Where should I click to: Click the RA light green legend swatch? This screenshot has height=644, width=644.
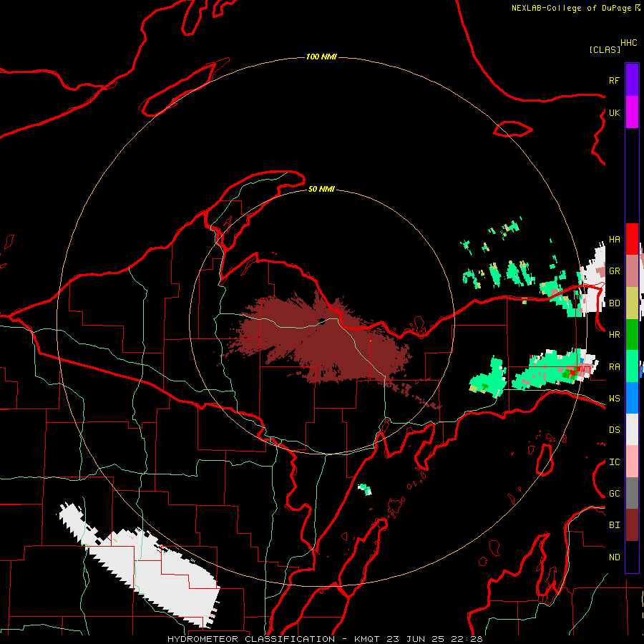632,366
